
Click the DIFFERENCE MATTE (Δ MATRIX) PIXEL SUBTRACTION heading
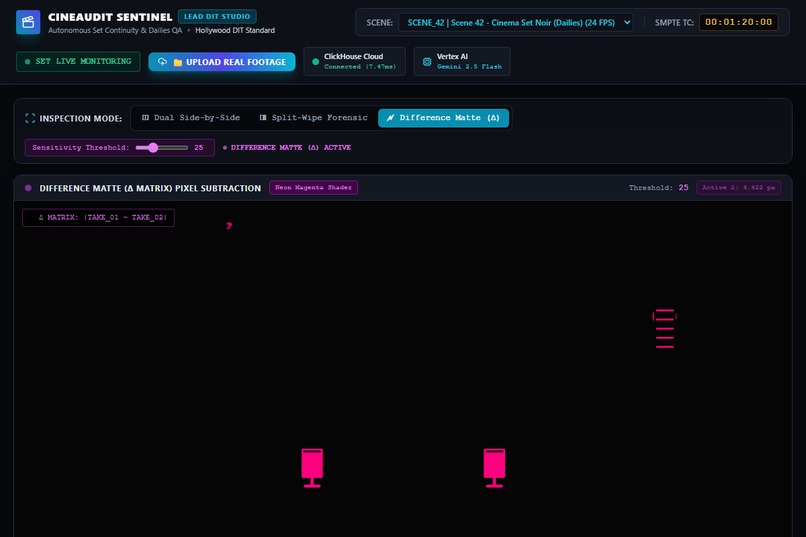coord(150,188)
